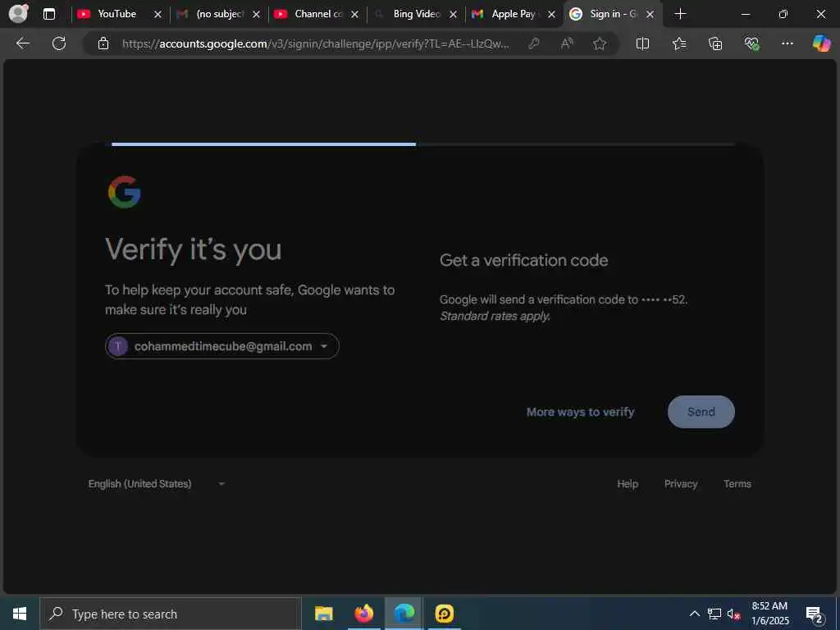840x630 pixels.
Task: View site information lock icon
Action: [103, 43]
